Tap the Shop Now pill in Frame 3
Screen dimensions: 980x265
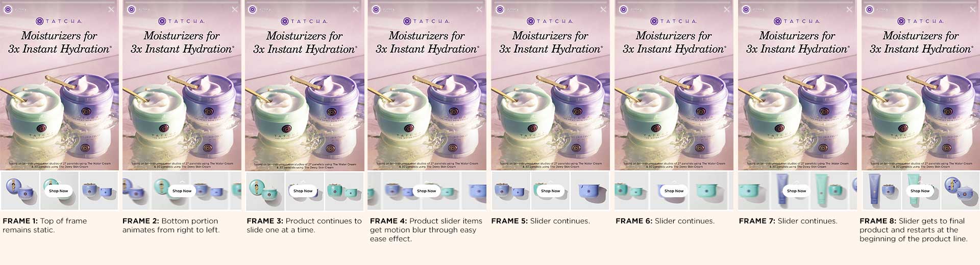[303, 191]
